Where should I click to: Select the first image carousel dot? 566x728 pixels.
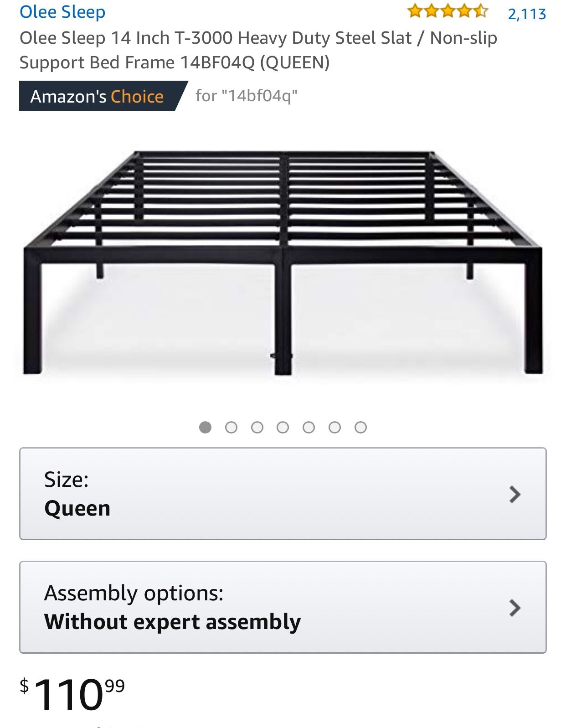[206, 427]
